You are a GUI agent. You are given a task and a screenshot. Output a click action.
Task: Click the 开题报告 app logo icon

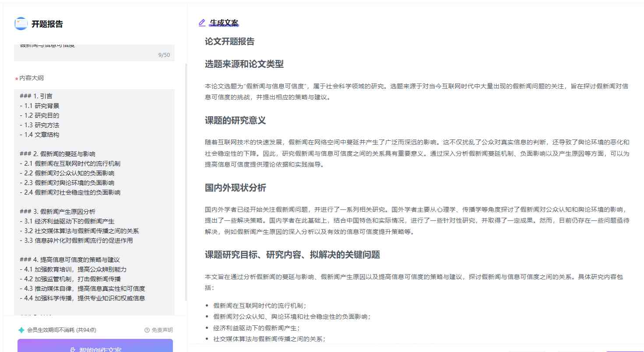[x=21, y=24]
